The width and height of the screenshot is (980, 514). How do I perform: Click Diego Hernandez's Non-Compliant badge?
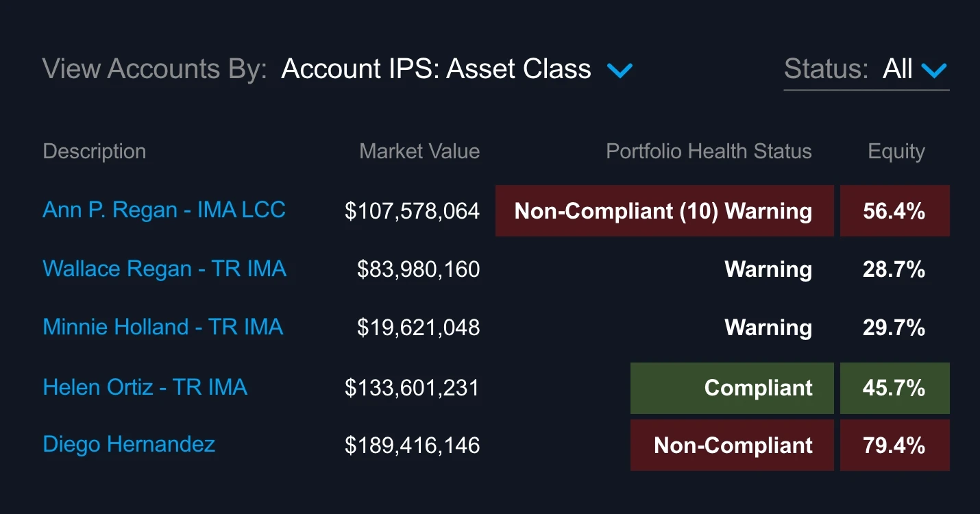pos(731,445)
